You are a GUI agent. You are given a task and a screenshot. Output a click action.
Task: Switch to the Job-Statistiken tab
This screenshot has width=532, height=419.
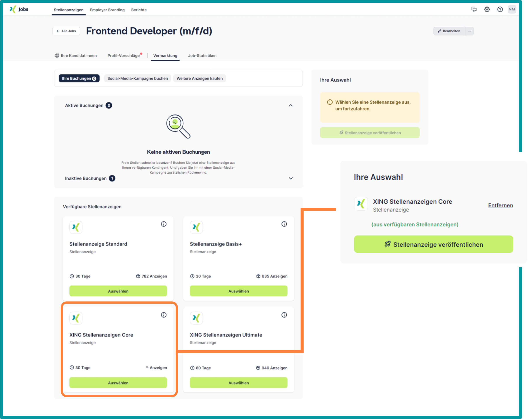click(x=202, y=56)
